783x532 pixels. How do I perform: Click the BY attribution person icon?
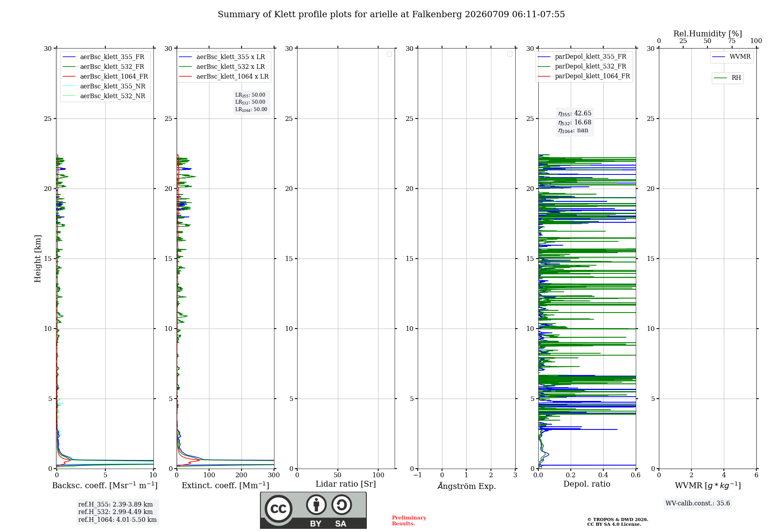316,505
